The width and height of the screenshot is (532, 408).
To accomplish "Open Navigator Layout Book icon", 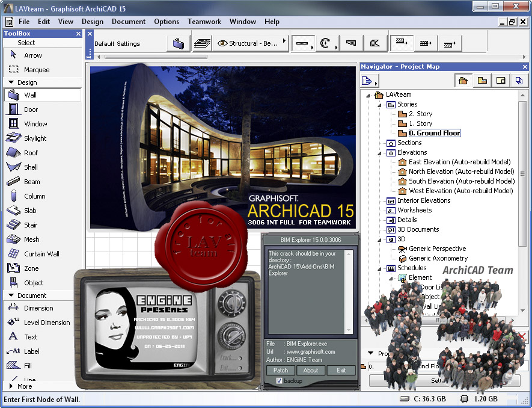I will (x=501, y=81).
